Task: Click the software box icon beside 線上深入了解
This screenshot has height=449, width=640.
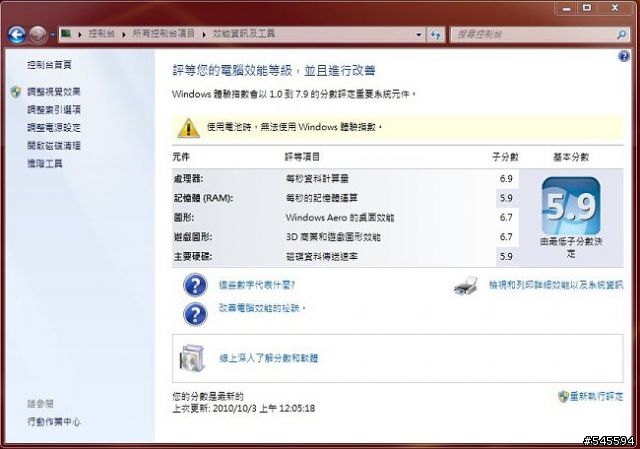Action: point(192,358)
